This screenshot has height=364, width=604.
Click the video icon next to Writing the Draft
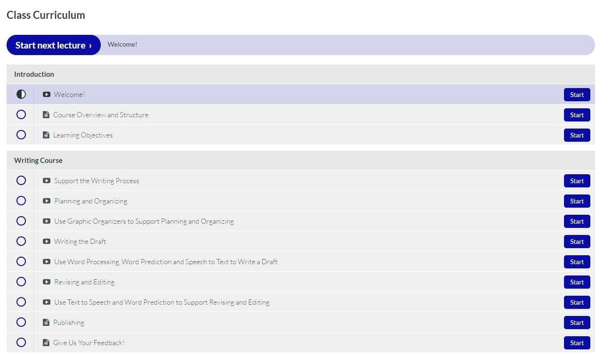46,241
